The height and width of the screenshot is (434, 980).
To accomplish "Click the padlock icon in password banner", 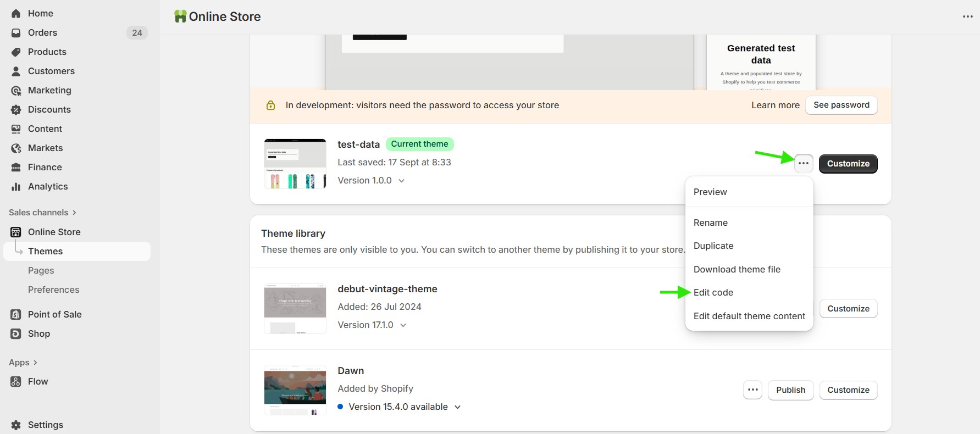I will click(x=270, y=105).
